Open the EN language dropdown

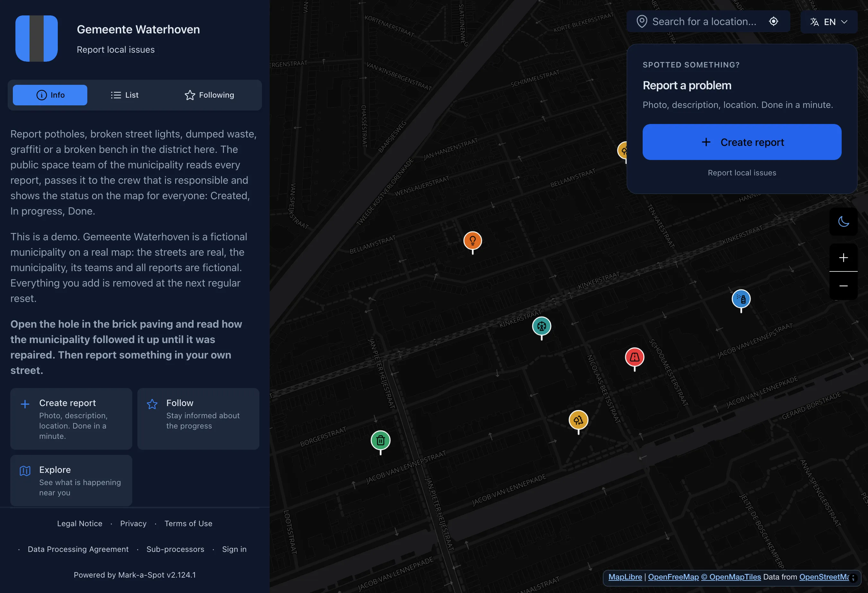[829, 22]
